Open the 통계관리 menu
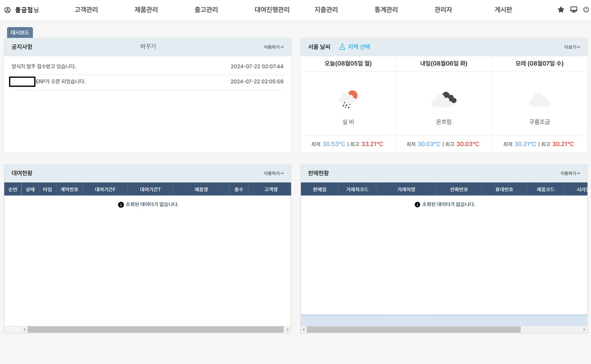 click(x=386, y=10)
